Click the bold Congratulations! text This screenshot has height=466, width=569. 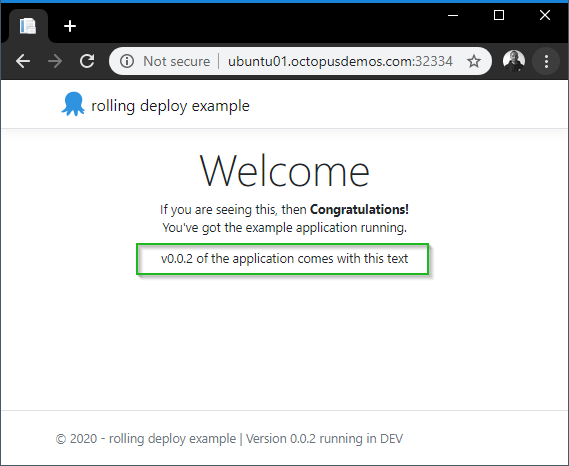coord(359,209)
